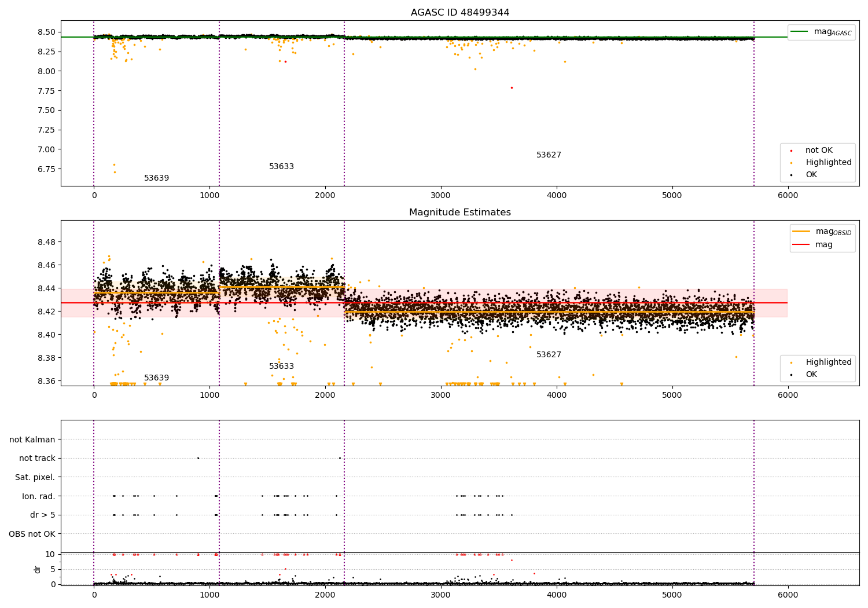
Task: Click the 53627 label in Magnitude Estimates plot
Action: [549, 355]
